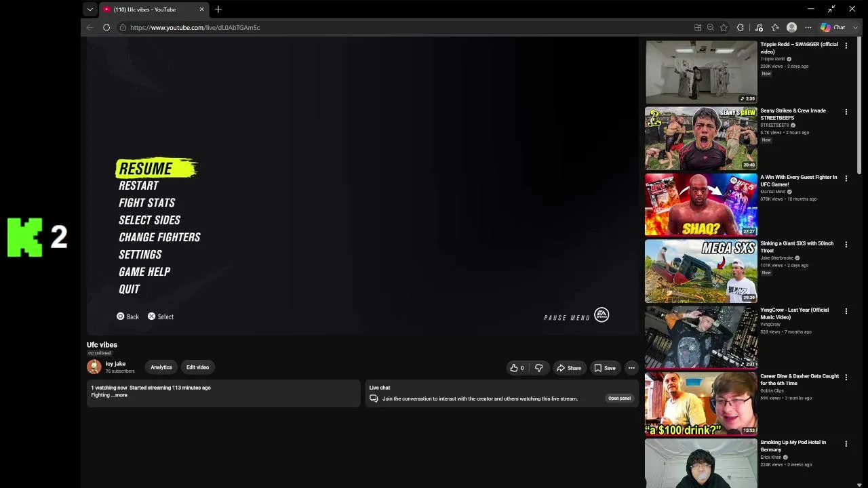Save the video to a playlist
The height and width of the screenshot is (488, 868).
tap(605, 368)
